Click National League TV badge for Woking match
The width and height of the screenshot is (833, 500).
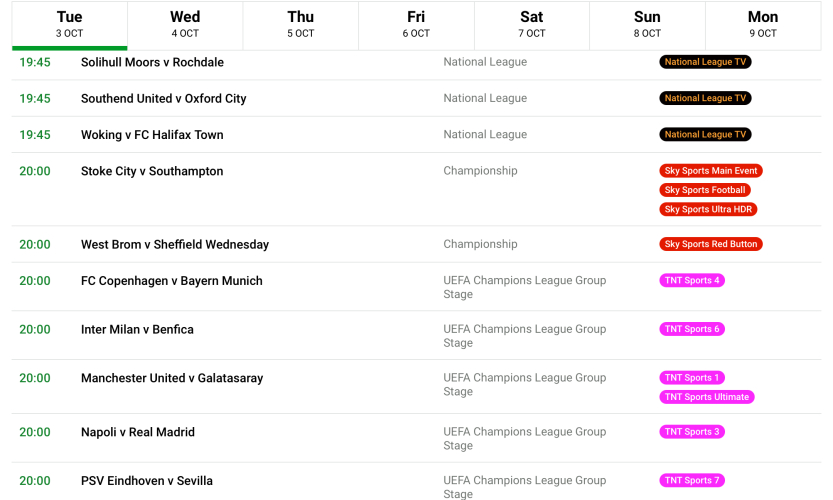pos(705,134)
